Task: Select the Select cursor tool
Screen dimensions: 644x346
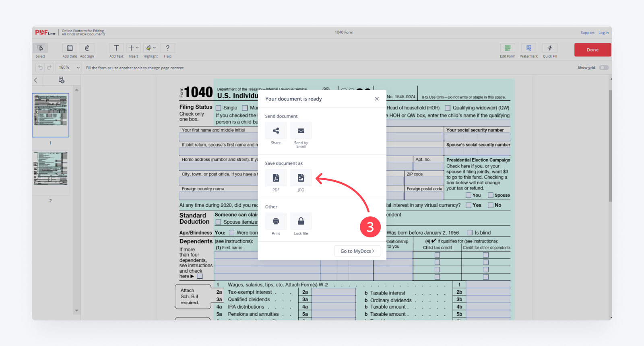Action: [x=40, y=48]
